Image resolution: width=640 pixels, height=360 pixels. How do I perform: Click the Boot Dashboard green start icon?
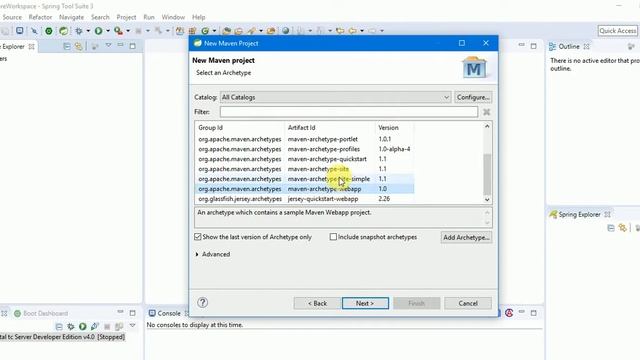tap(83, 327)
